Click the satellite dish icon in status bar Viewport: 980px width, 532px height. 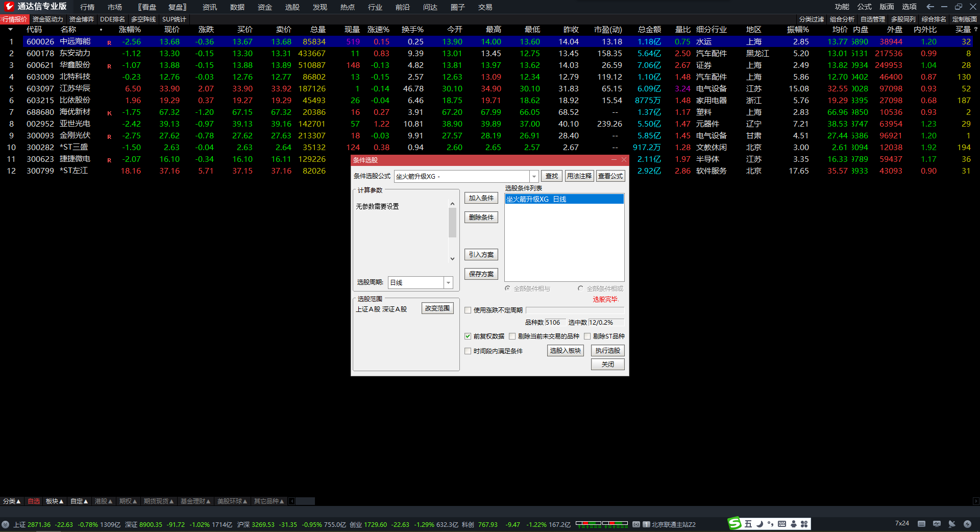[952, 524]
